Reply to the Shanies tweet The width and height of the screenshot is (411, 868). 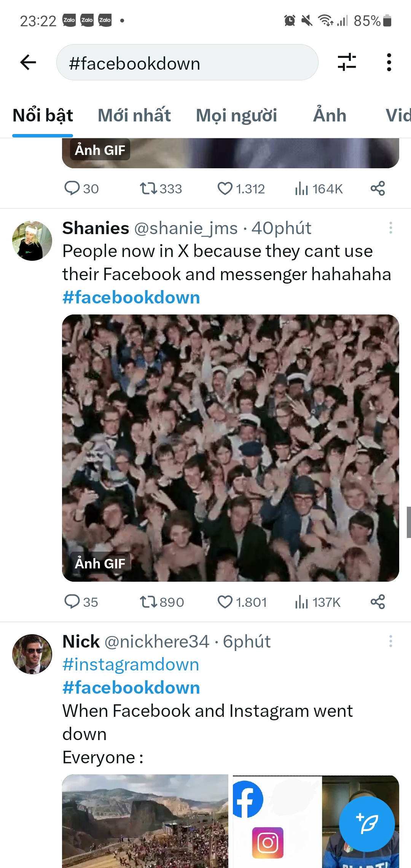point(72,602)
